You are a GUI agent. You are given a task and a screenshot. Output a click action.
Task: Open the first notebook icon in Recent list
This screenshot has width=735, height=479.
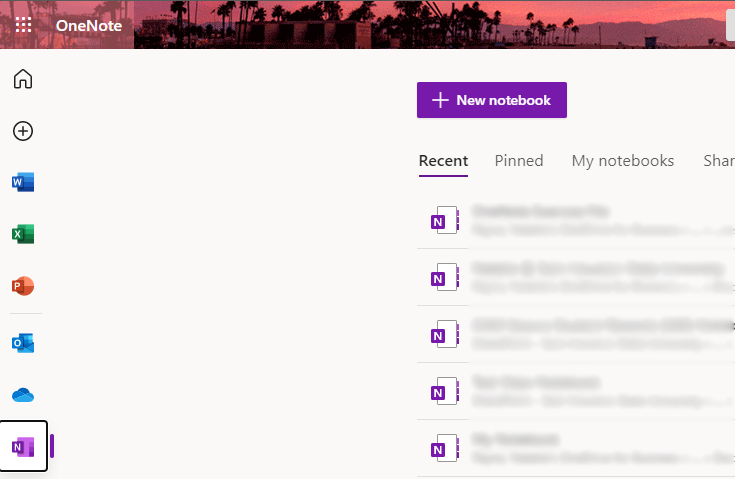(x=444, y=220)
